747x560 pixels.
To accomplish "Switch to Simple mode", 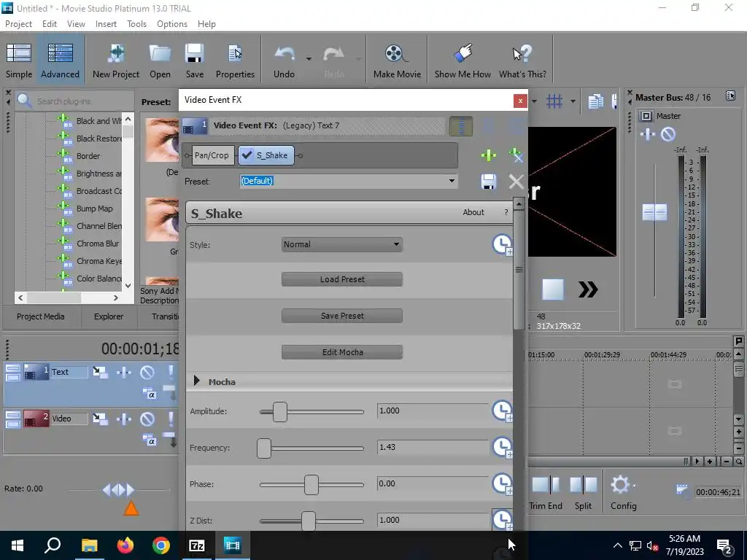I will 19,61.
